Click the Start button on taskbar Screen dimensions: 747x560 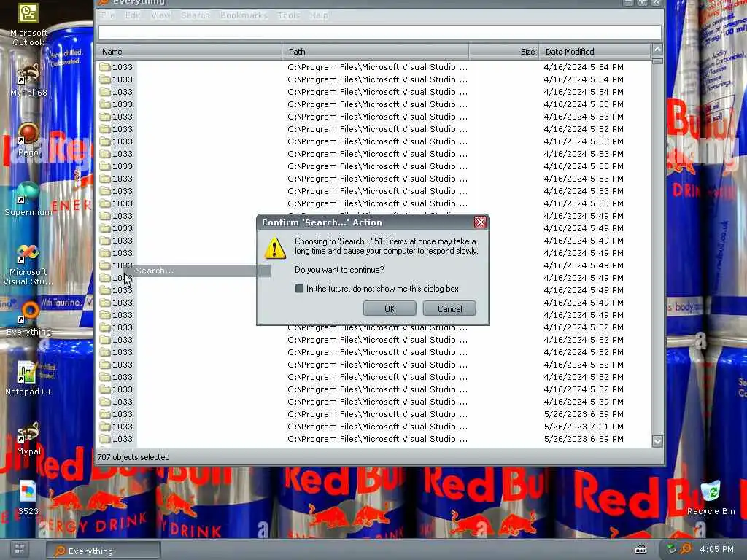click(x=20, y=549)
